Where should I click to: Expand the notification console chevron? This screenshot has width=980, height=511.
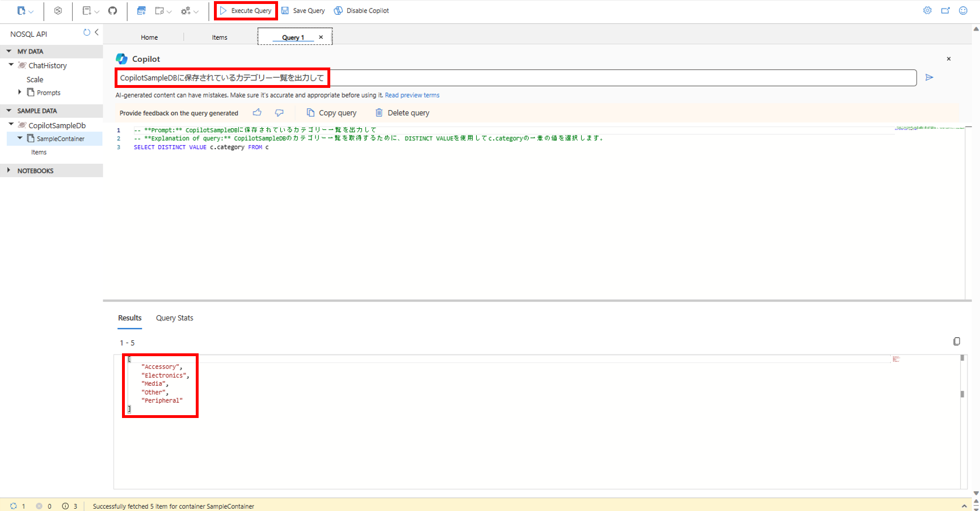tap(964, 506)
